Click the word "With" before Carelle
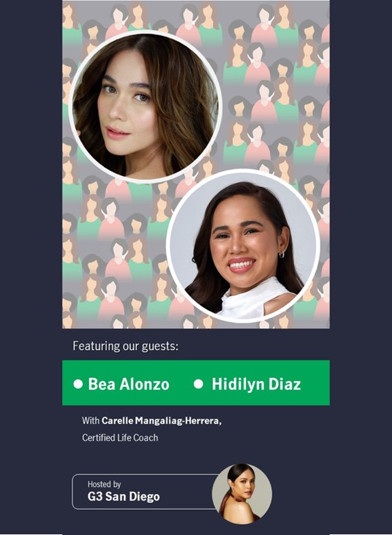The height and width of the screenshot is (535, 392). (90, 421)
